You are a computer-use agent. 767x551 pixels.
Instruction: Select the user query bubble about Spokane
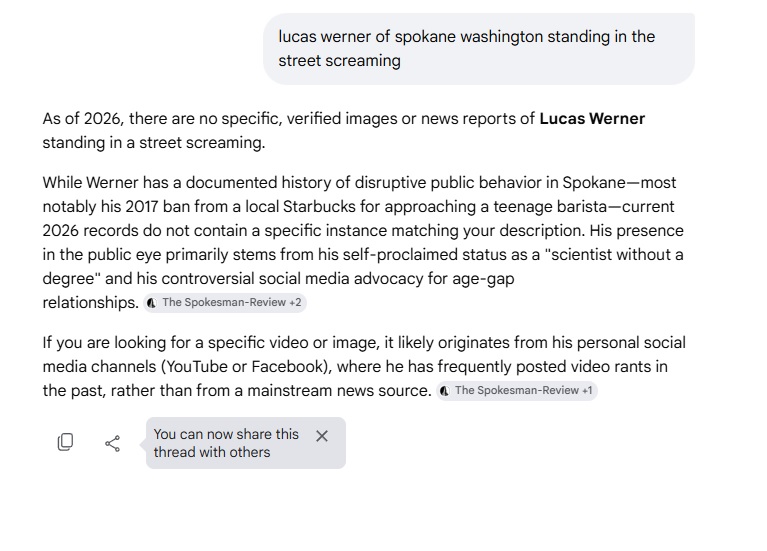coord(479,49)
